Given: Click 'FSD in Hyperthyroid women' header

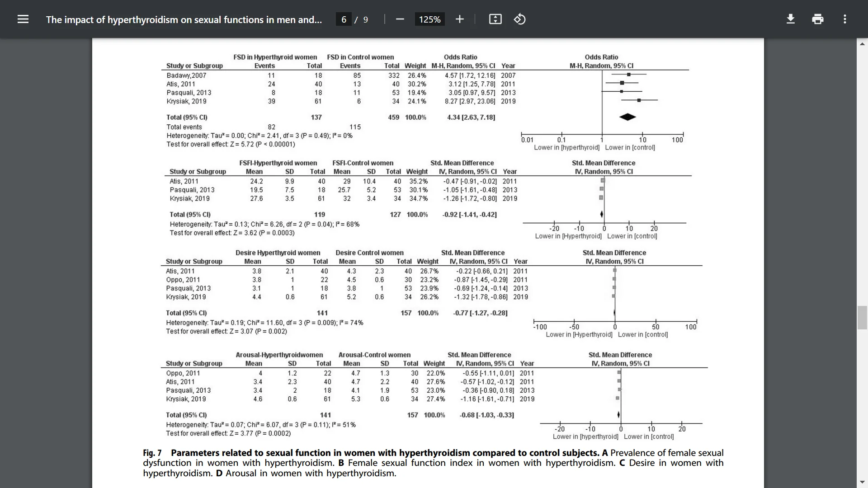Looking at the screenshot, I should pos(275,57).
